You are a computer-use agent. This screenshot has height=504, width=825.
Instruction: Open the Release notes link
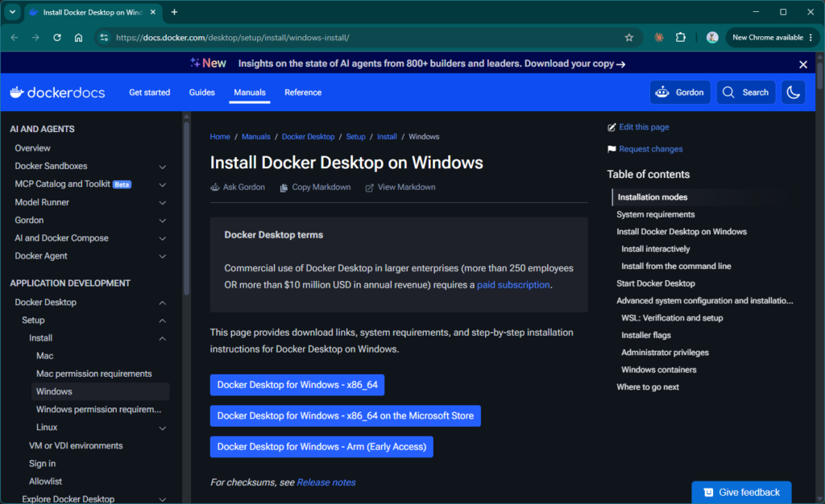(x=326, y=482)
